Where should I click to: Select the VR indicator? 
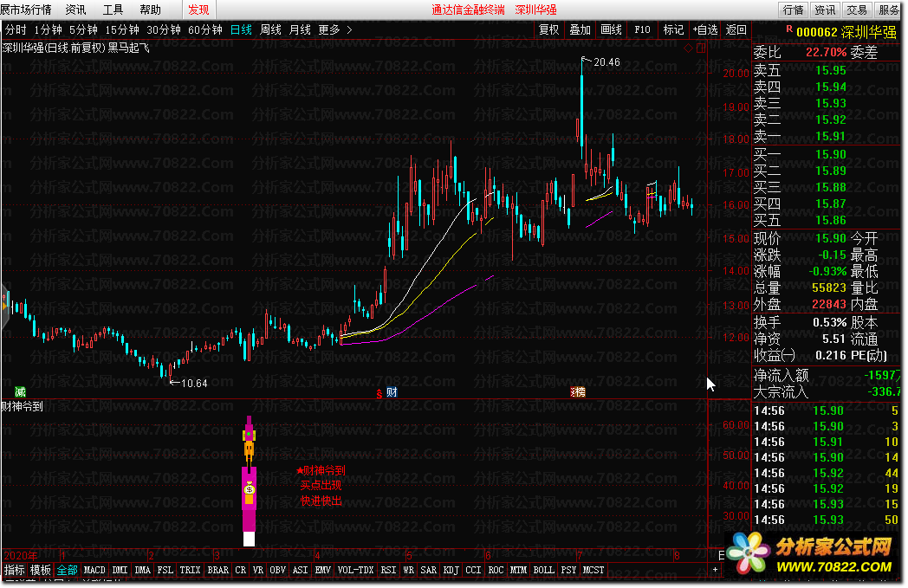coord(257,570)
